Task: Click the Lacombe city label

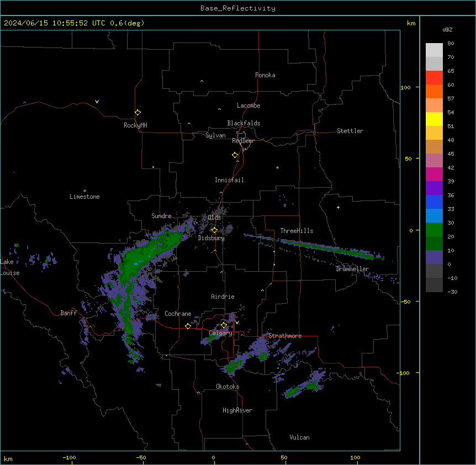Action: coord(248,105)
